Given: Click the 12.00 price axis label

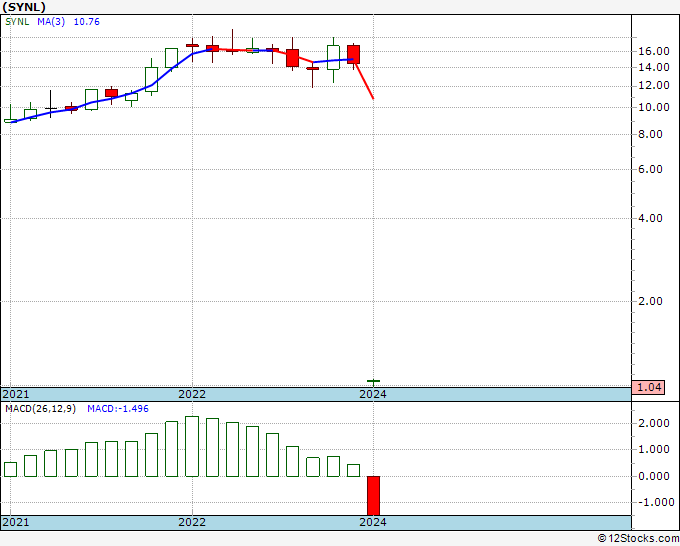Looking at the screenshot, I should click(654, 85).
